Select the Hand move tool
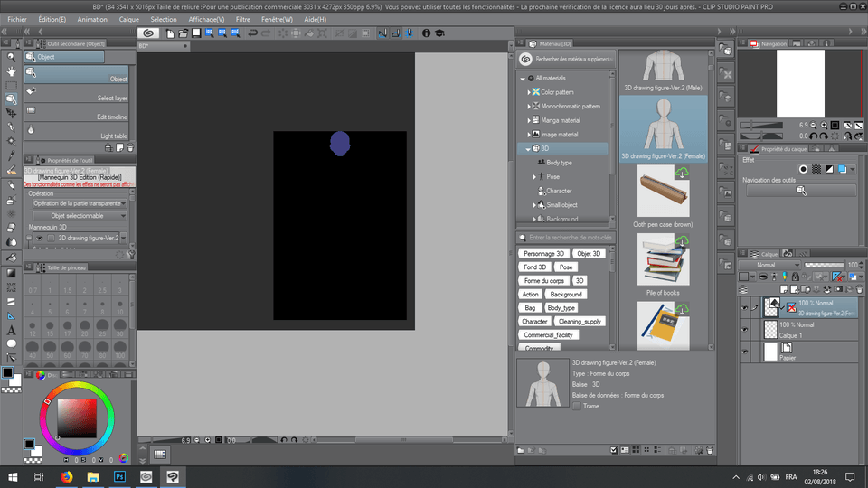Viewport: 868px width, 488px height. pos(11,71)
